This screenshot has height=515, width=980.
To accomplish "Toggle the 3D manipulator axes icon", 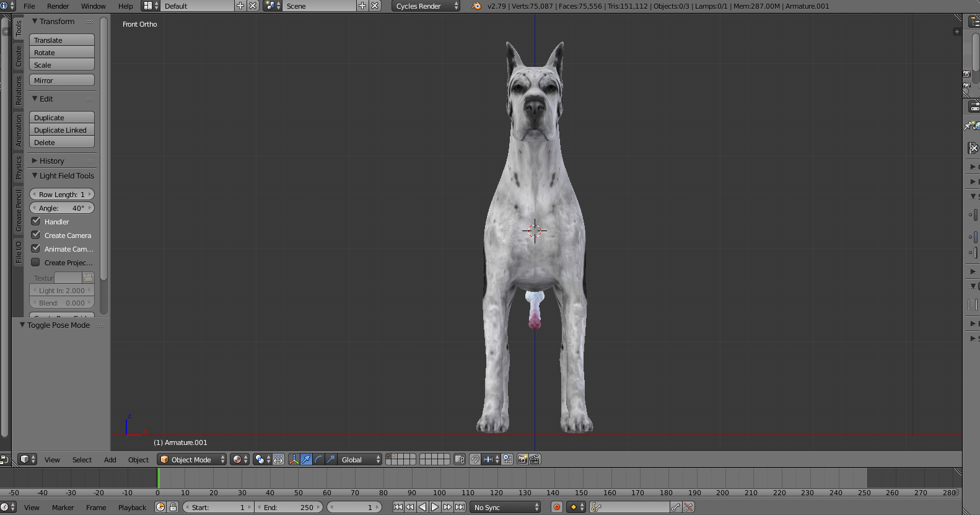I will 294,459.
